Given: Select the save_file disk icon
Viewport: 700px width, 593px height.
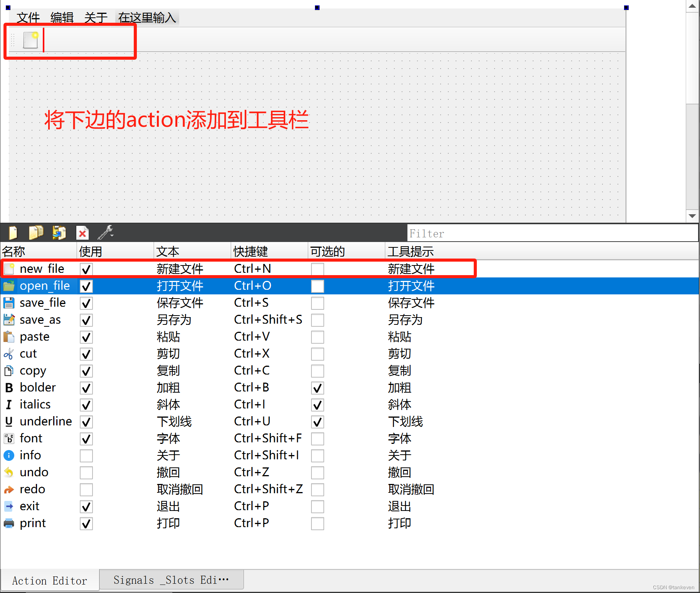Looking at the screenshot, I should tap(8, 303).
